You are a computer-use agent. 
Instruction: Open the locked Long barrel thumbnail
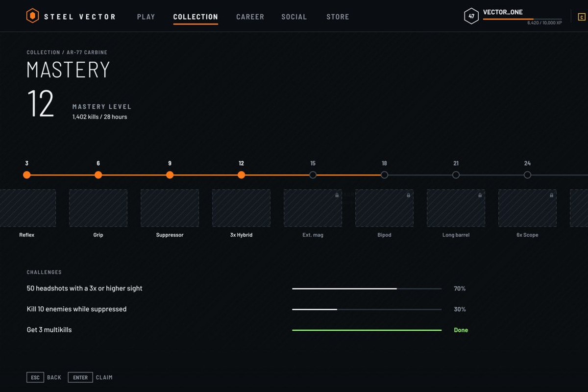click(456, 208)
